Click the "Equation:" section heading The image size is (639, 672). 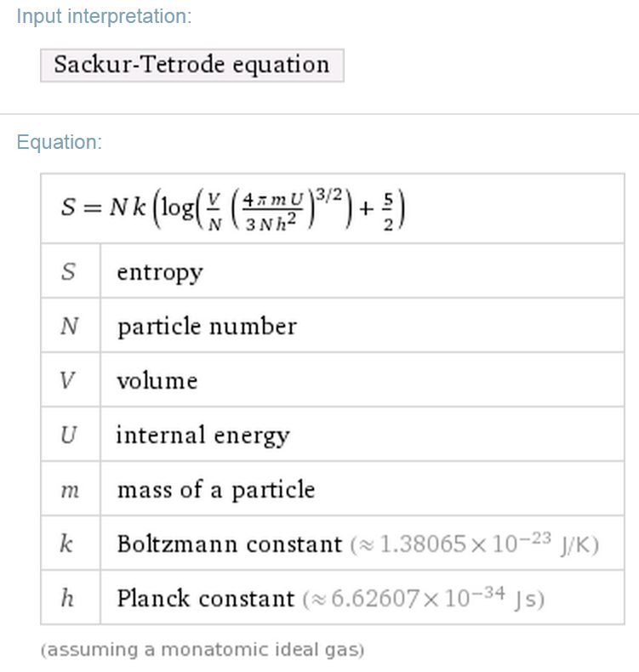coord(60,142)
